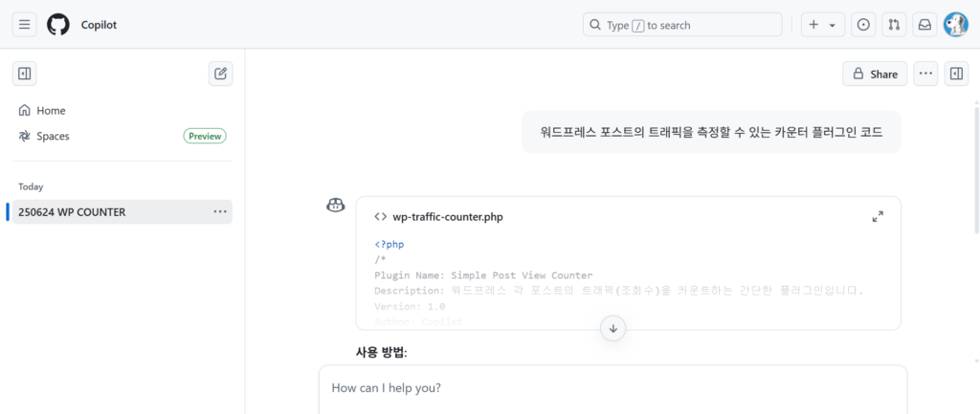Click the '사용 방법:' heading
Screen dimensions: 980x414
point(381,353)
